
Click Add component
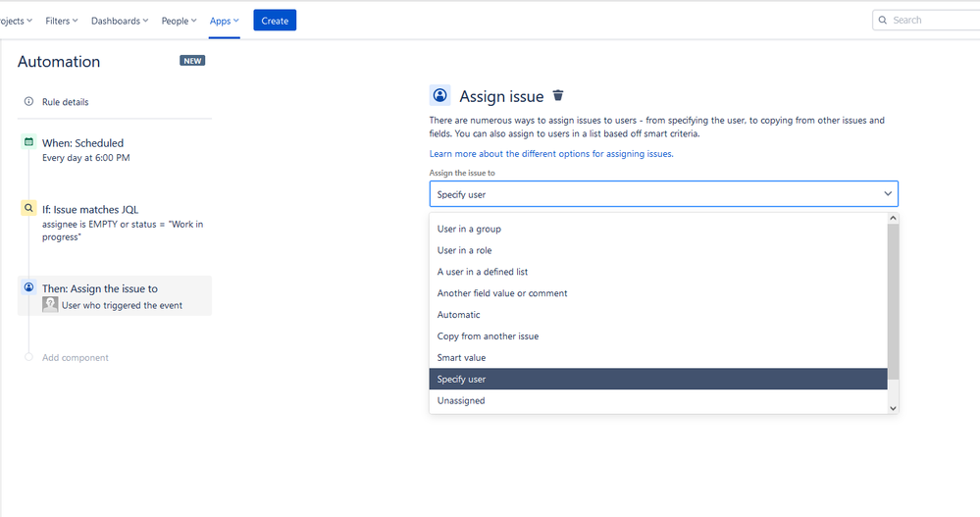75,358
